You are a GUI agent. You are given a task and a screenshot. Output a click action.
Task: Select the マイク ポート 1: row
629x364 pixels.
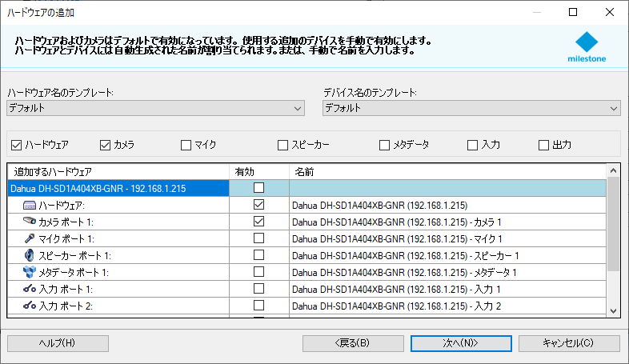coord(118,239)
